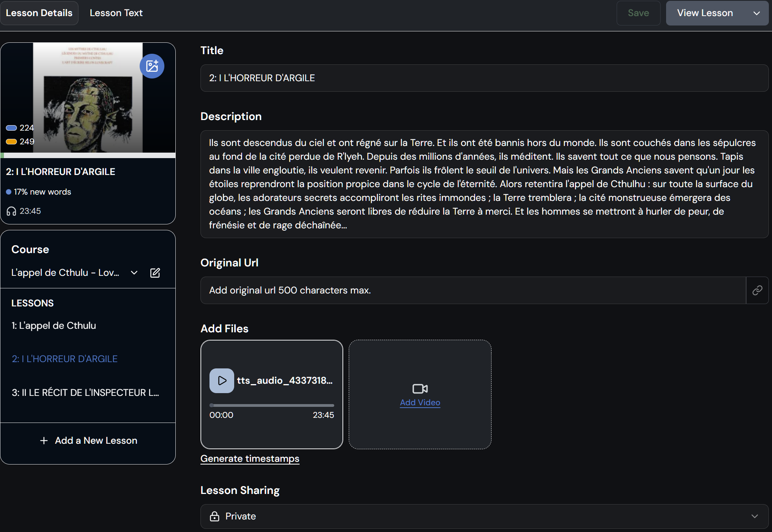Image resolution: width=772 pixels, height=532 pixels.
Task: Click the Generate timestamps link
Action: [250, 459]
